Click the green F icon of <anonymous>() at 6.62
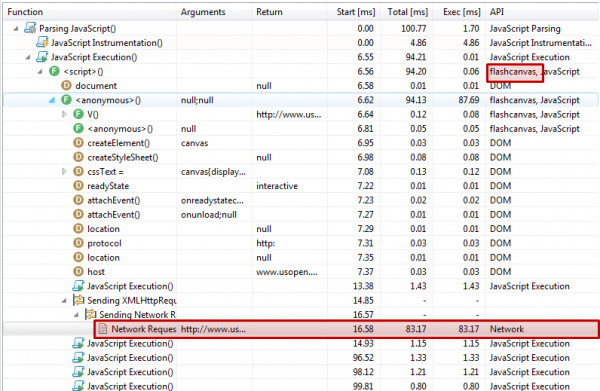The image size is (600, 391). [67, 100]
